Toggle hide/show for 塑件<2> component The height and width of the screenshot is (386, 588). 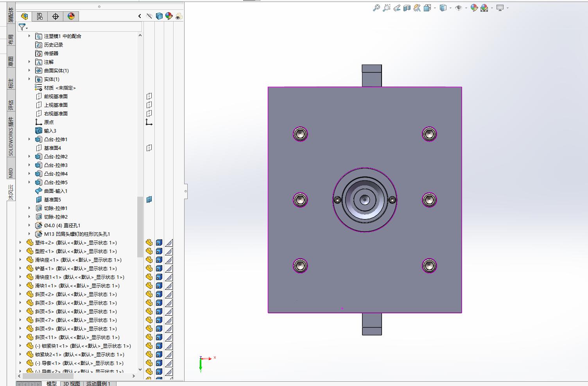pos(149,242)
